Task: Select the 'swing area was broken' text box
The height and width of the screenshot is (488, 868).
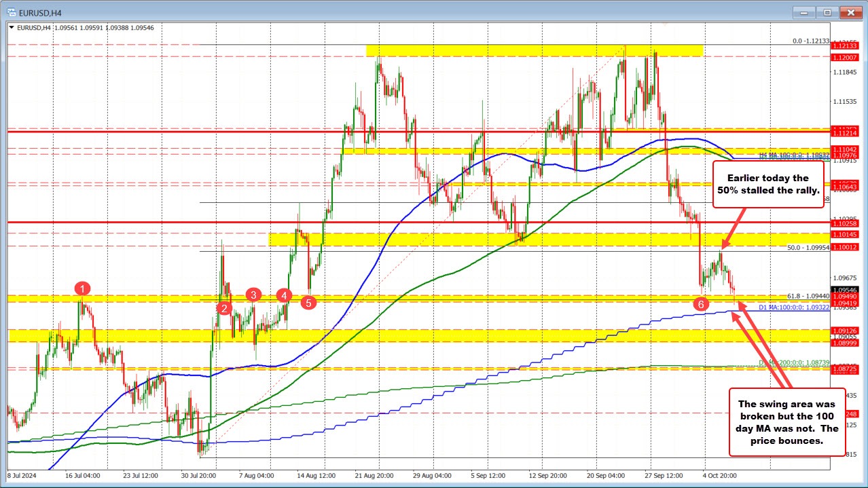Action: [786, 422]
